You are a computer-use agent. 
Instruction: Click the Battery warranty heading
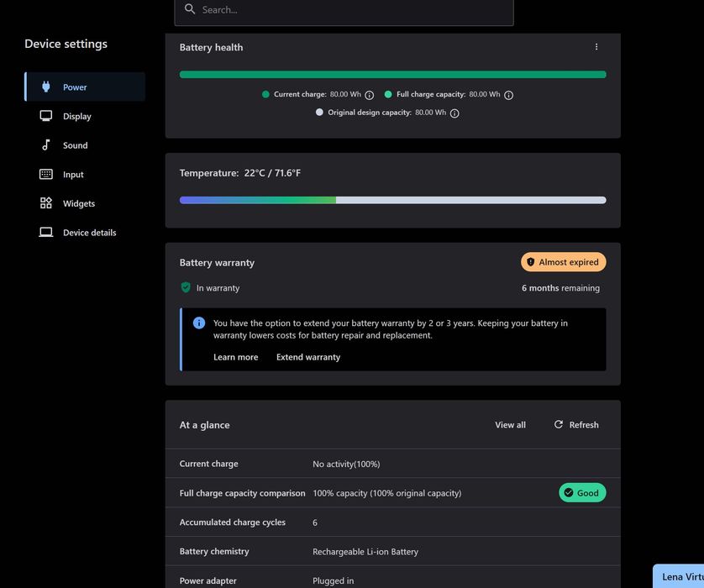coord(217,263)
